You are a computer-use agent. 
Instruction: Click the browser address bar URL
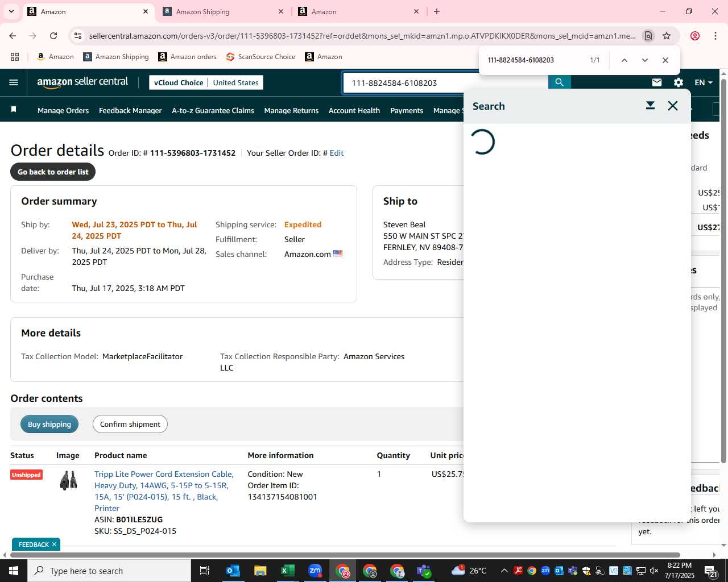362,36
